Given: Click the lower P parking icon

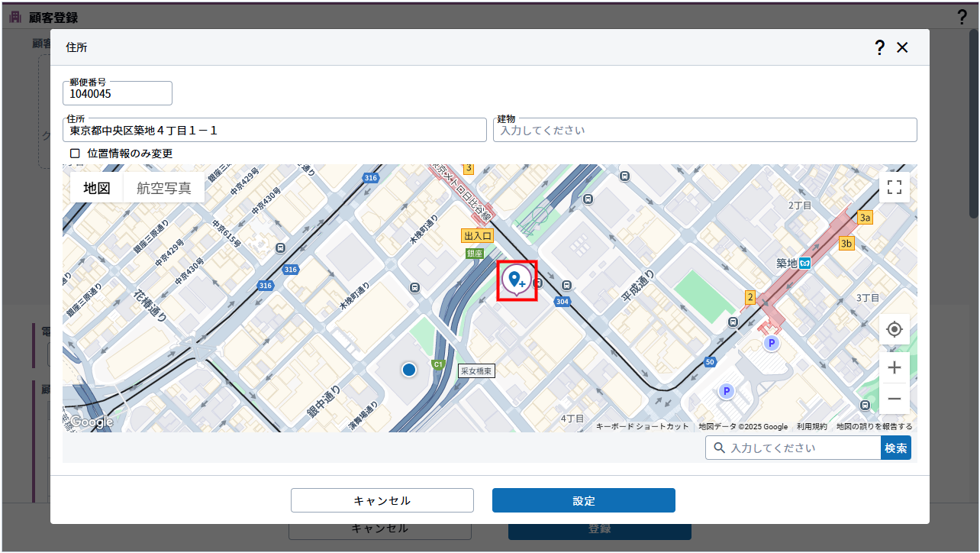Looking at the screenshot, I should tap(727, 392).
